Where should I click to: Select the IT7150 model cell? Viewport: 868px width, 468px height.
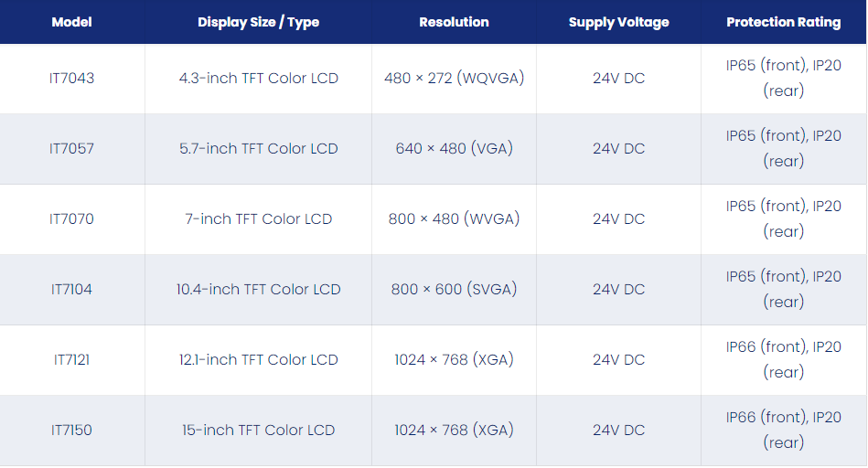[x=72, y=430]
